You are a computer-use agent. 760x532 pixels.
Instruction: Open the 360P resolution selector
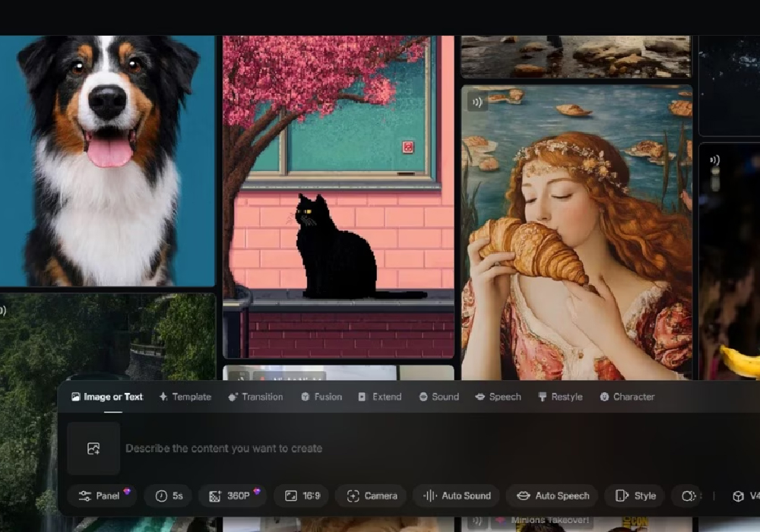[233, 496]
